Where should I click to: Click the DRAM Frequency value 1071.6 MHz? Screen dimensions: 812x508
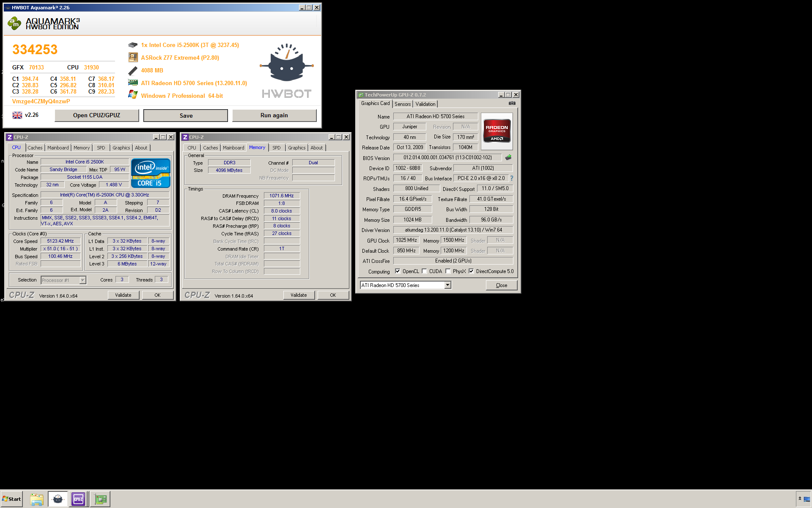coord(282,196)
